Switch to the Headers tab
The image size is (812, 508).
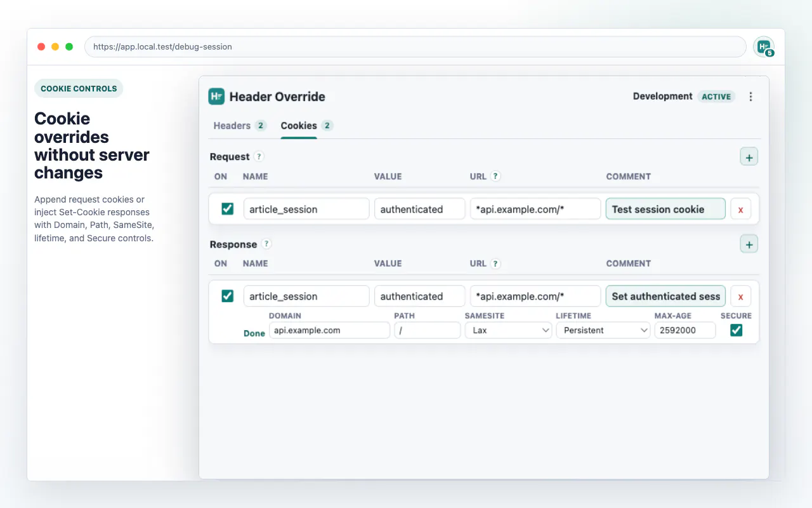point(240,126)
